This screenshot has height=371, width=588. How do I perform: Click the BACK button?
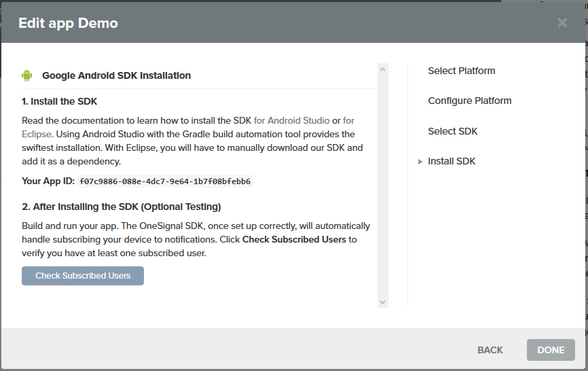490,350
